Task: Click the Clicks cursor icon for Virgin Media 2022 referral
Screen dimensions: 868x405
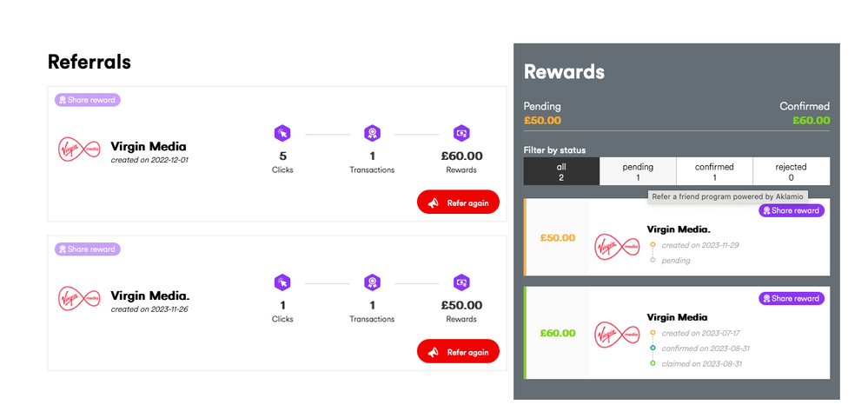Action: [282, 133]
